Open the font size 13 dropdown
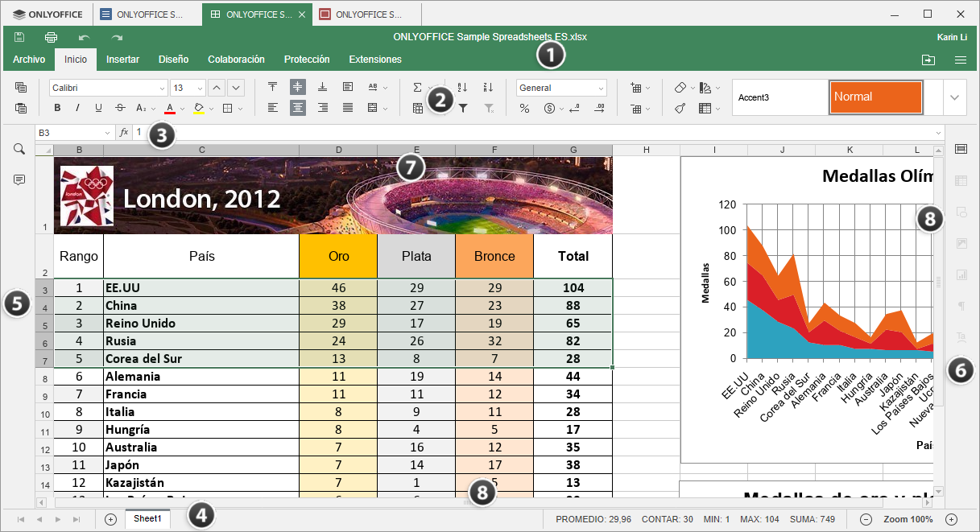The image size is (980, 532). pos(200,88)
